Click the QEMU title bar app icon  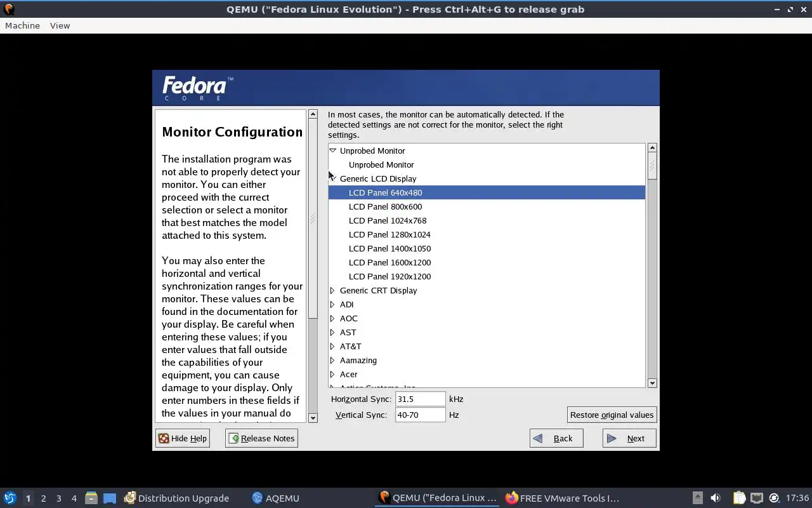9,9
